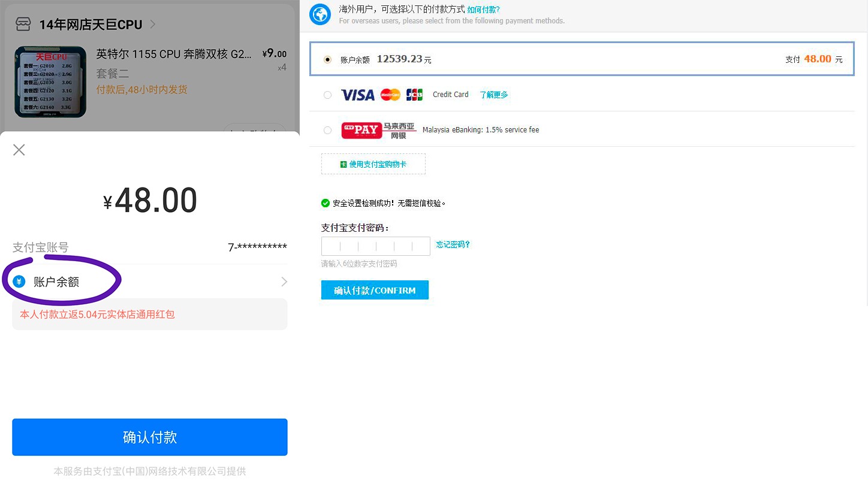
Task: Click the 付款后,48小时内发货 shipping notice
Action: [142, 89]
